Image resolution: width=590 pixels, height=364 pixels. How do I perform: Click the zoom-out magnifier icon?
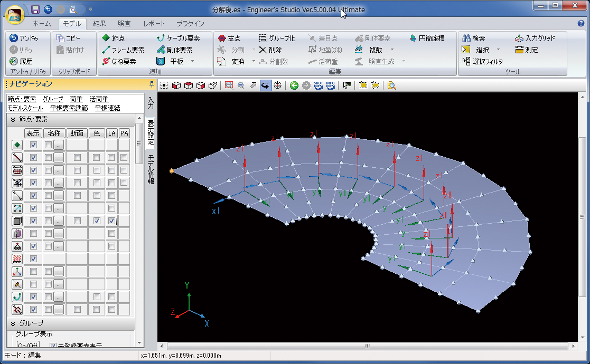[x=241, y=85]
